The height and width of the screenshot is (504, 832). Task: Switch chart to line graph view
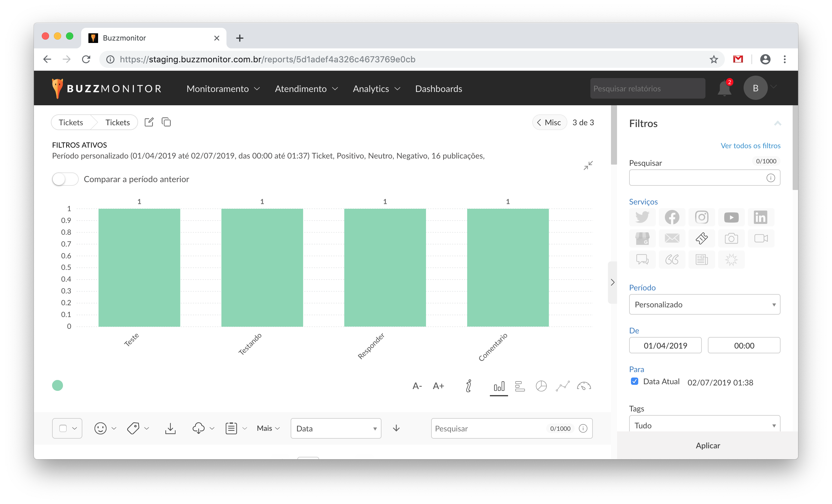[x=563, y=386]
